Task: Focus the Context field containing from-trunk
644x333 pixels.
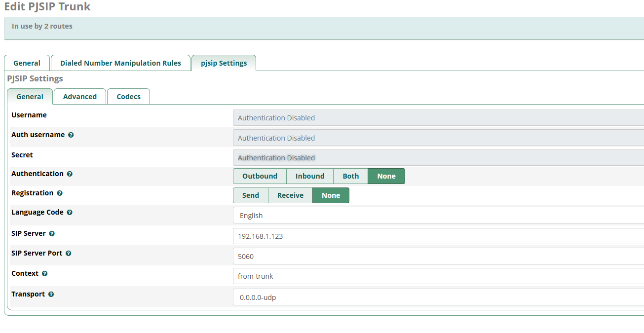Action: tap(438, 276)
